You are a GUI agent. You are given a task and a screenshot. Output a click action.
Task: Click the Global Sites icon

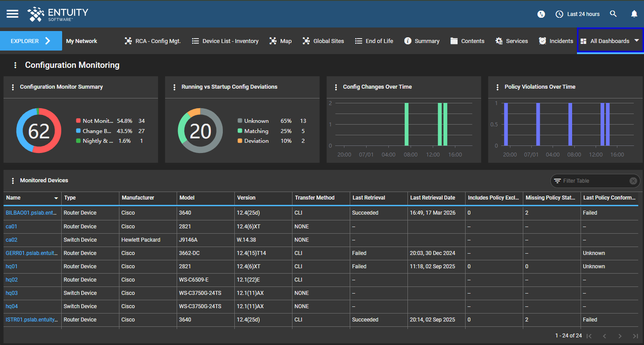[306, 41]
